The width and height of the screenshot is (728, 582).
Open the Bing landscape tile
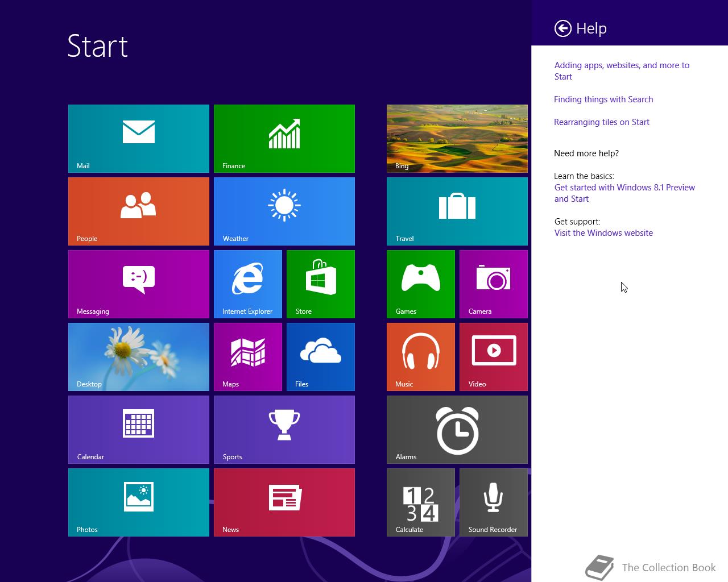(457, 139)
